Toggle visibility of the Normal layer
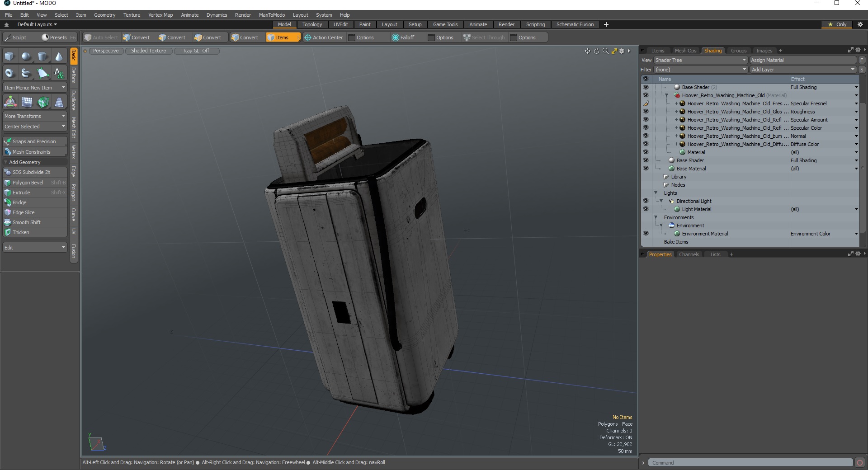The image size is (868, 470). [646, 136]
